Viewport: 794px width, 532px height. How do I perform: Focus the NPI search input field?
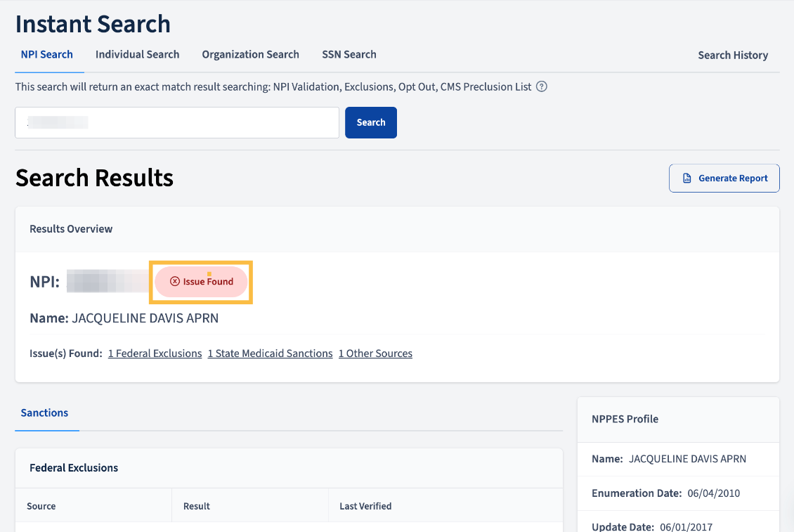click(177, 122)
